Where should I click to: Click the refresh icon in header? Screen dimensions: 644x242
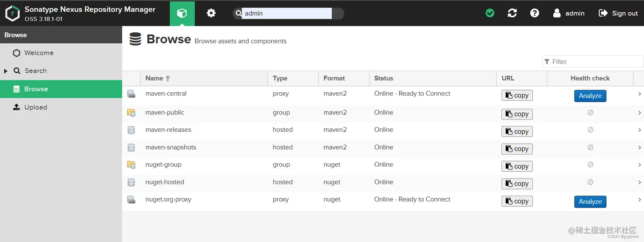pyautogui.click(x=512, y=13)
